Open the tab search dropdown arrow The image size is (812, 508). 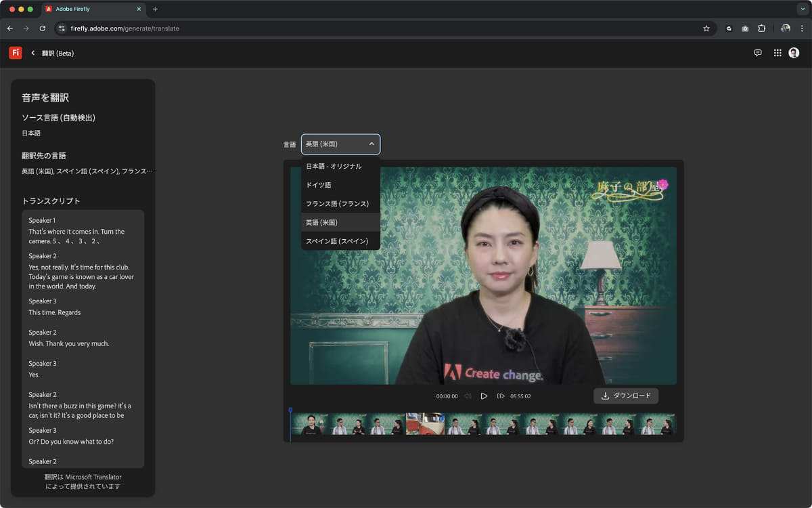(x=803, y=9)
